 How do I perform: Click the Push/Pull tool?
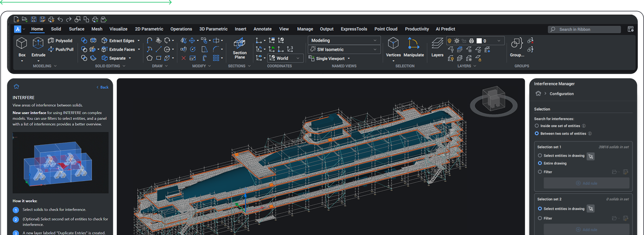(x=61, y=49)
